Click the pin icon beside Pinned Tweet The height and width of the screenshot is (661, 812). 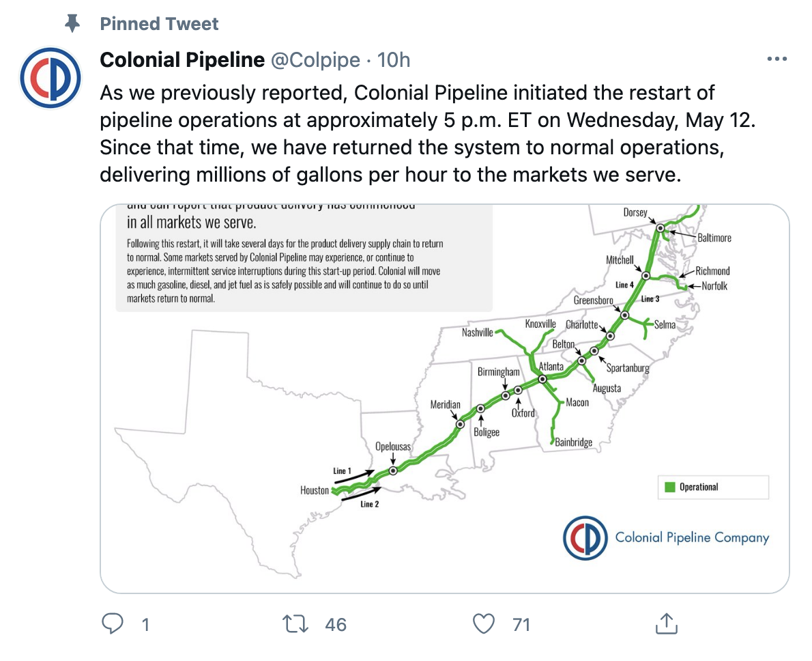pos(72,23)
